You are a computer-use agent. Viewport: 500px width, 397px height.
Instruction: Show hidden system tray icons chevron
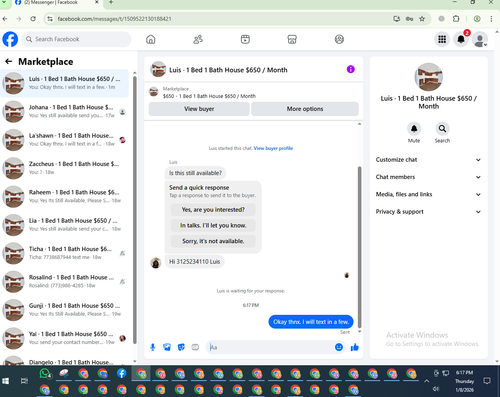pyautogui.click(x=426, y=381)
